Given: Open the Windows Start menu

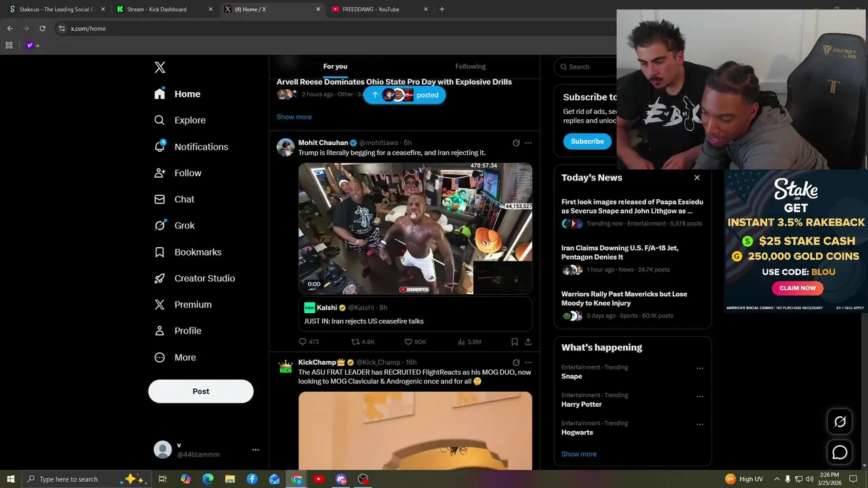Looking at the screenshot, I should pos(11,479).
